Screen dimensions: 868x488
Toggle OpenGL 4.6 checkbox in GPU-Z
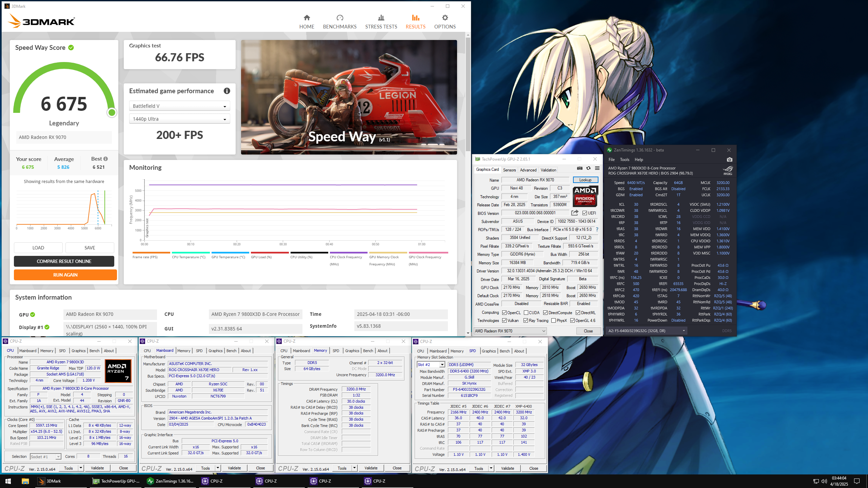click(x=572, y=321)
